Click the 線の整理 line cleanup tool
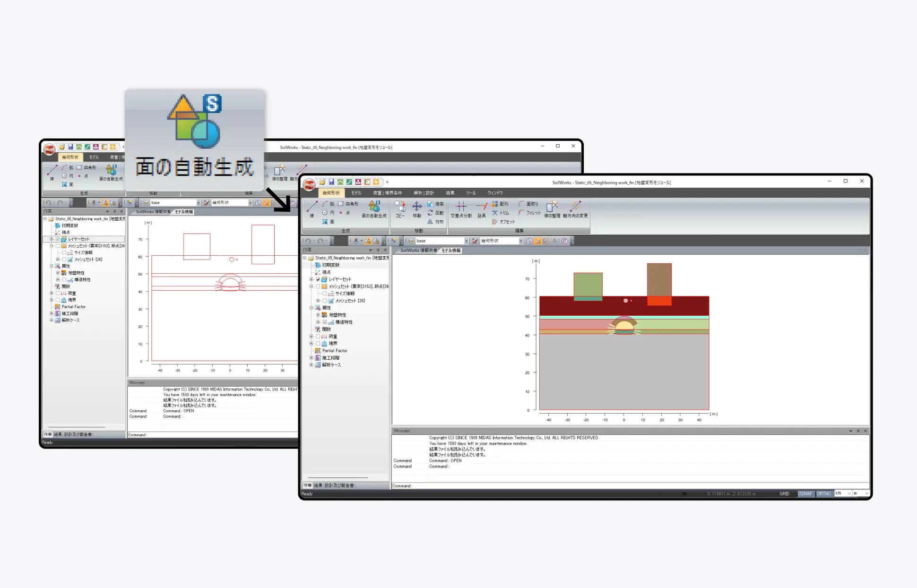Screen dimensions: 917x588 point(552,209)
